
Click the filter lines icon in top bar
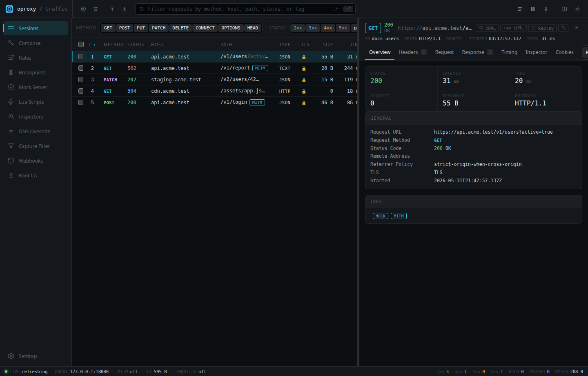click(520, 9)
